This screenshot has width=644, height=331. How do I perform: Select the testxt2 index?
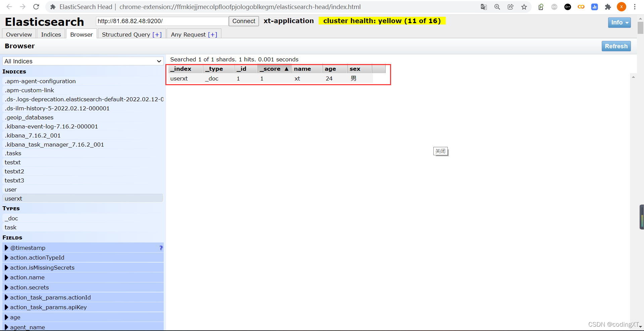pos(83,171)
